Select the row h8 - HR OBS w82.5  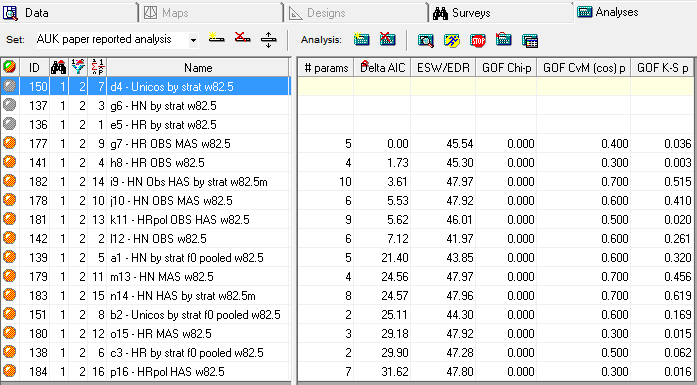(x=145, y=163)
